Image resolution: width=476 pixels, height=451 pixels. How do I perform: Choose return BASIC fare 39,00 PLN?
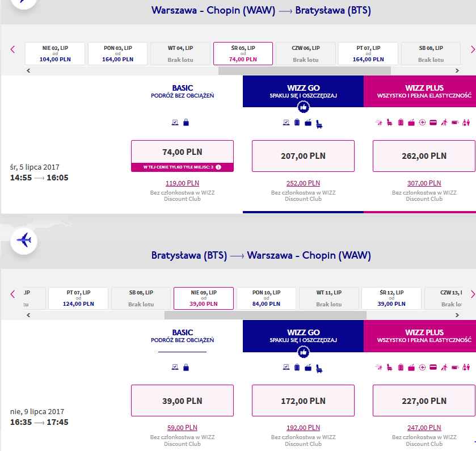tap(182, 401)
